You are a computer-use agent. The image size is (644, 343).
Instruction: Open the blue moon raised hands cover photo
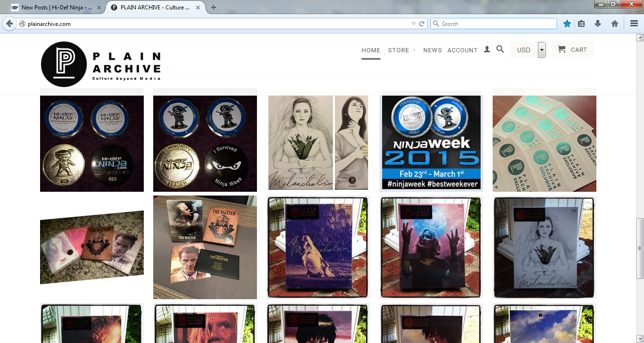[431, 247]
